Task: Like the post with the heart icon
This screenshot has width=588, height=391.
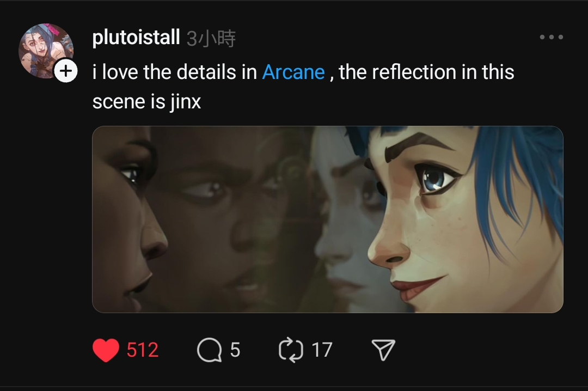Action: [106, 350]
